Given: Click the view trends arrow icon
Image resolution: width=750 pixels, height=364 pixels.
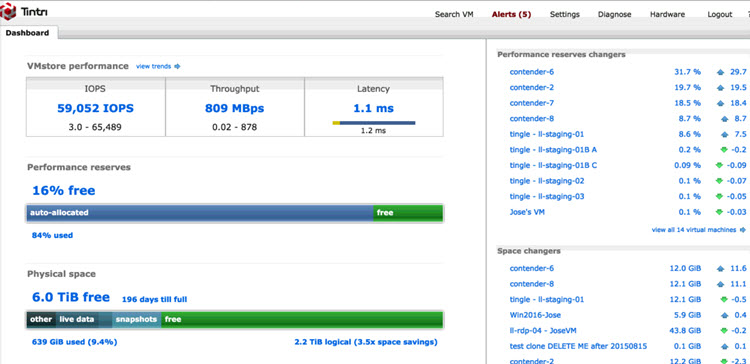Looking at the screenshot, I should pyautogui.click(x=177, y=66).
